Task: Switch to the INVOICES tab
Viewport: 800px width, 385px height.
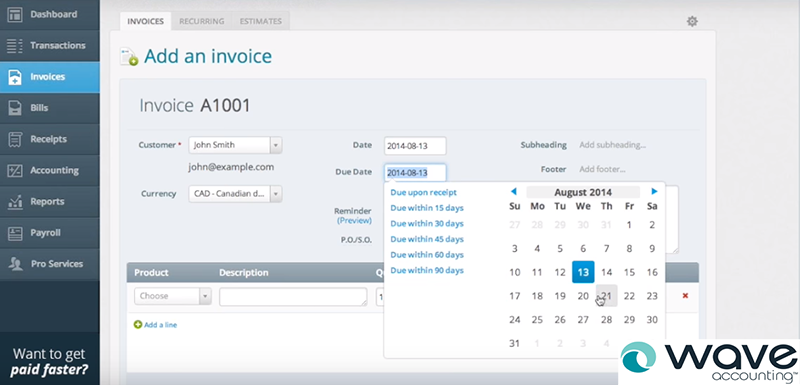Action: [x=145, y=21]
